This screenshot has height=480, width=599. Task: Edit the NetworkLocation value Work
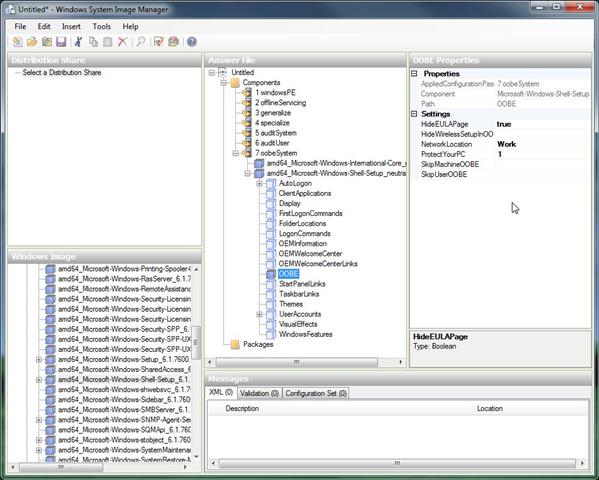click(542, 144)
